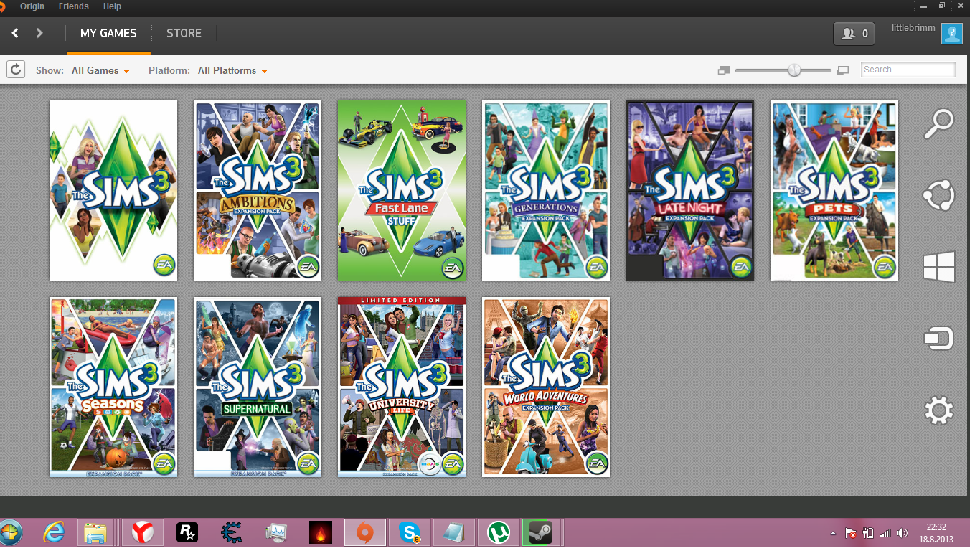
Task: Click the littlebrimm username
Action: 913,27
